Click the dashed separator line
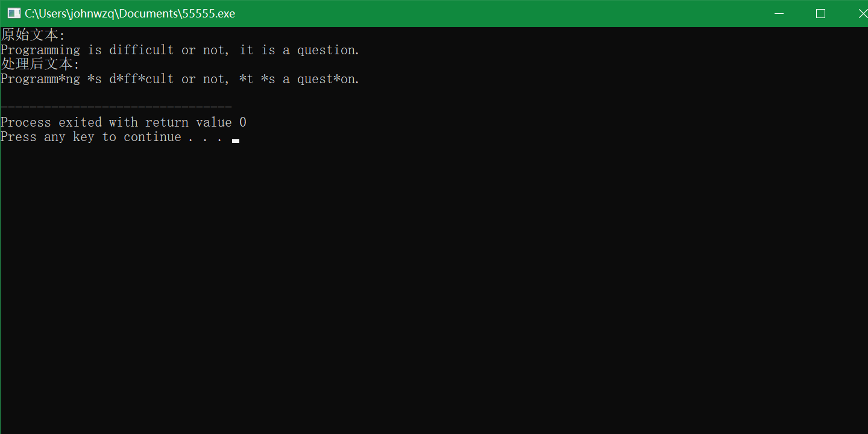The height and width of the screenshot is (434, 868). coord(115,105)
